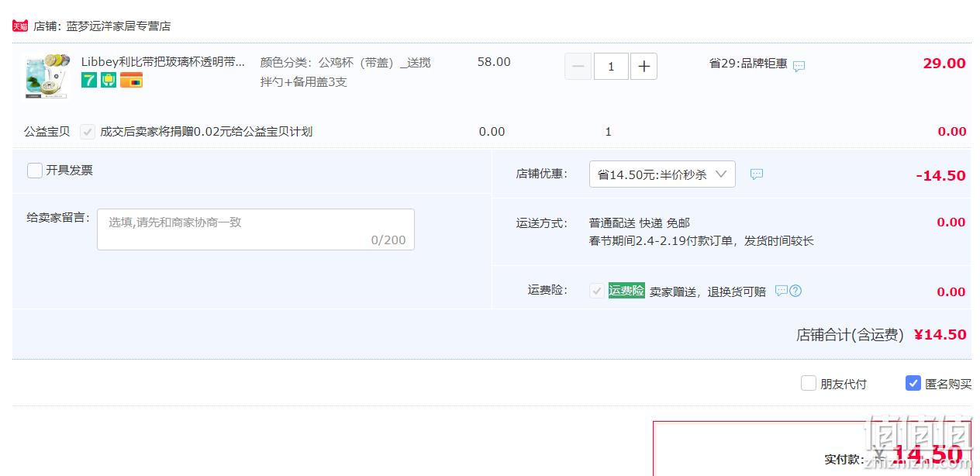Click the green 7-day return badge icon
The height and width of the screenshot is (476, 980).
click(x=89, y=80)
